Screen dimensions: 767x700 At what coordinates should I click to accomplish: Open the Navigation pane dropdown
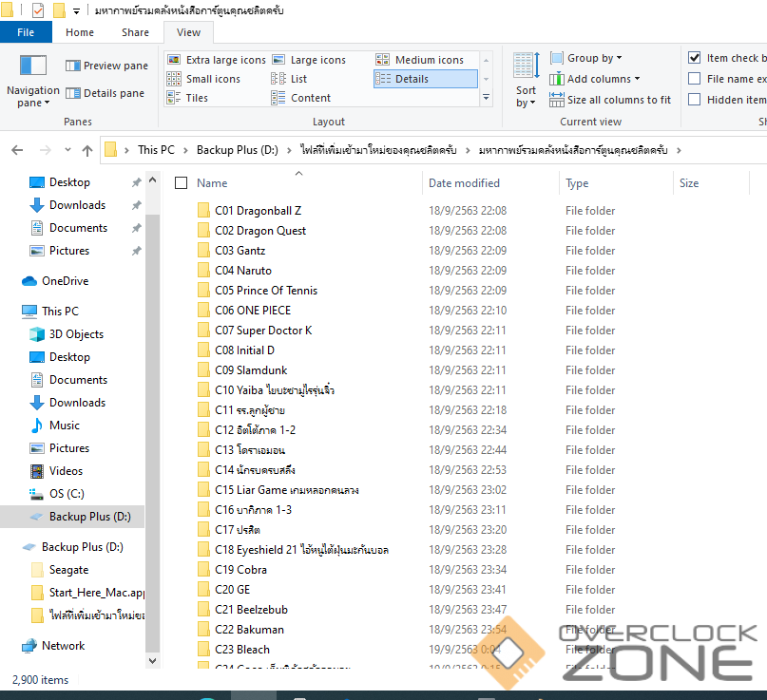32,81
